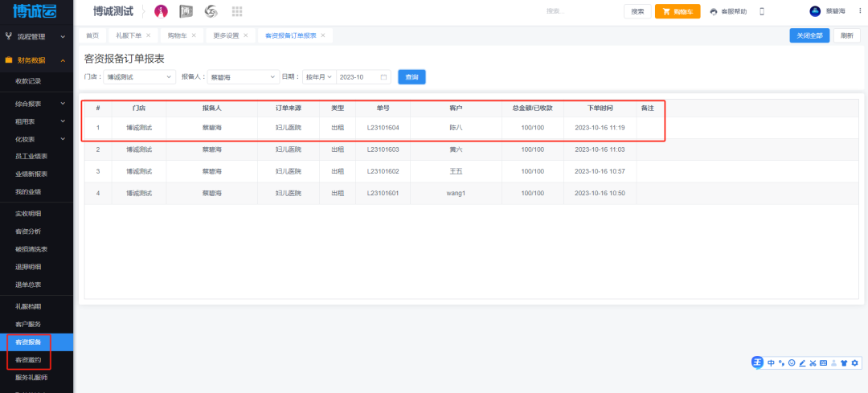Switch to the 购物车 tab

click(177, 35)
